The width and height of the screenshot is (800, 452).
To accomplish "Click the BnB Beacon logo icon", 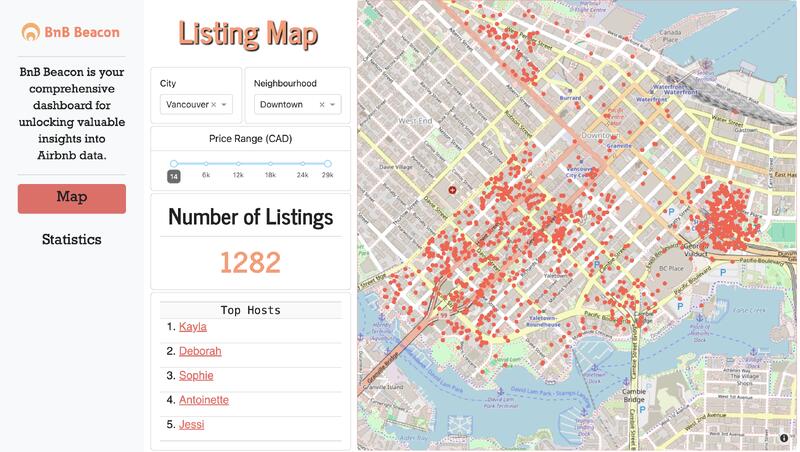I will tap(31, 32).
